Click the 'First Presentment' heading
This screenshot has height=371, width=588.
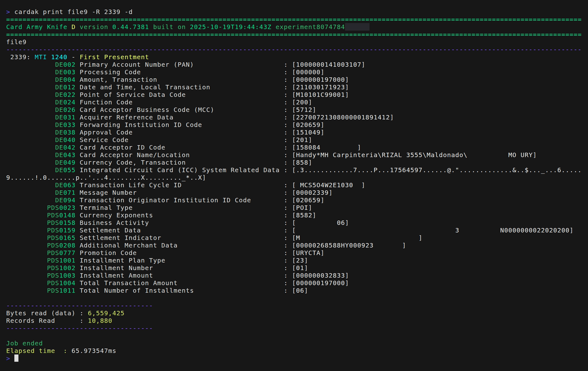point(114,57)
